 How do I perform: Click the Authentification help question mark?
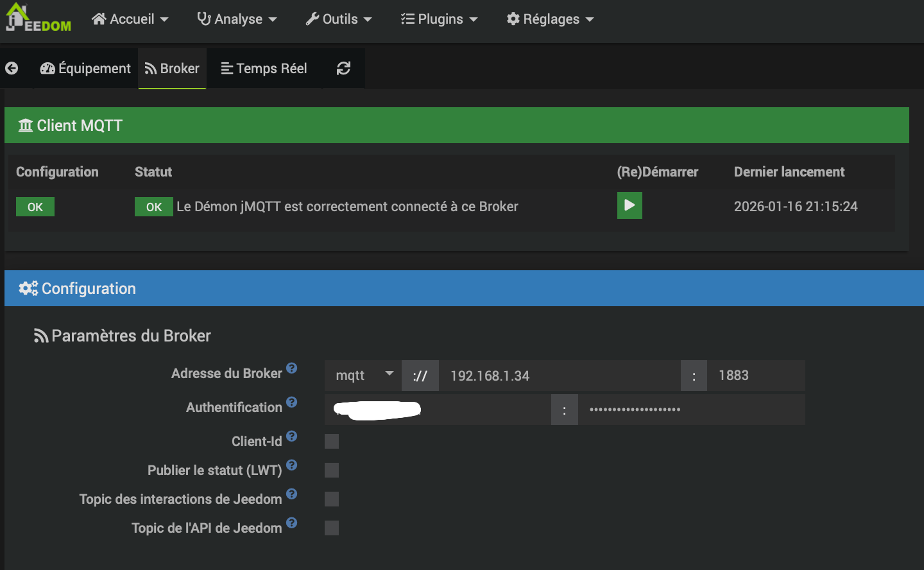click(x=291, y=402)
